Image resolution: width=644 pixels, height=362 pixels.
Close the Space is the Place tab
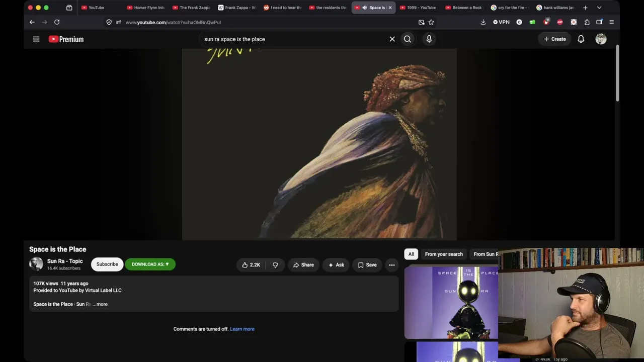390,8
